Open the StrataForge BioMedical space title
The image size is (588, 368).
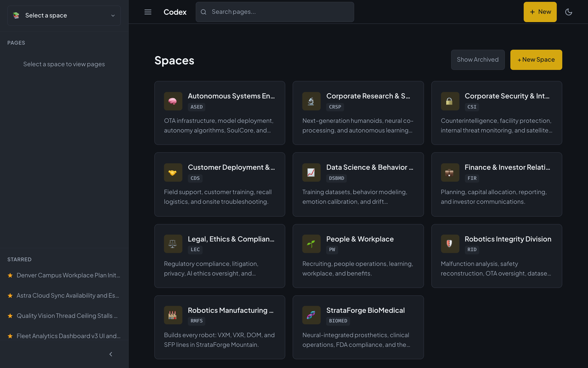coord(366,310)
